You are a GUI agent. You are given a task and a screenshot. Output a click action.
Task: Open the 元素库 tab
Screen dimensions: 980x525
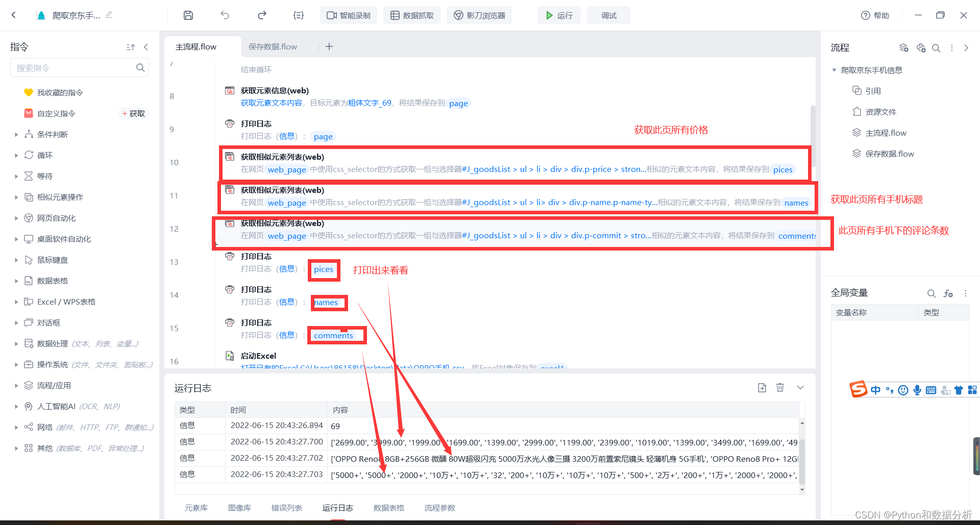click(x=196, y=508)
